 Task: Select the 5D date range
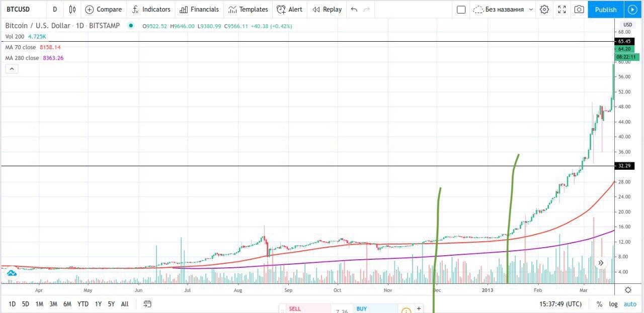[x=26, y=304]
